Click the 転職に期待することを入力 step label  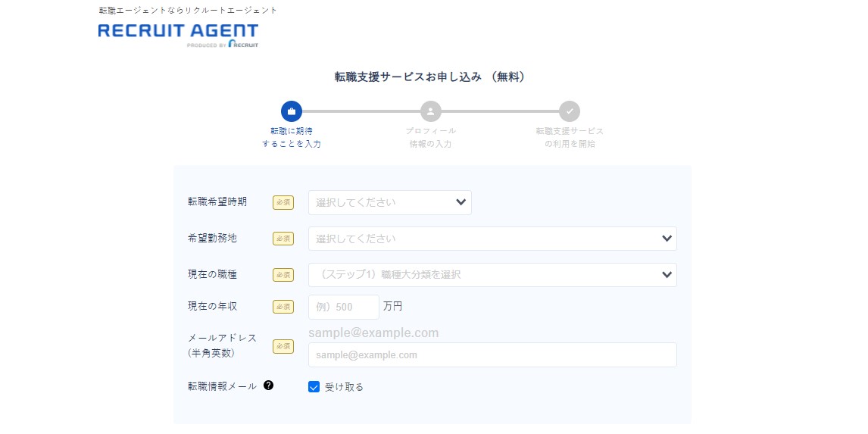pyautogui.click(x=292, y=137)
